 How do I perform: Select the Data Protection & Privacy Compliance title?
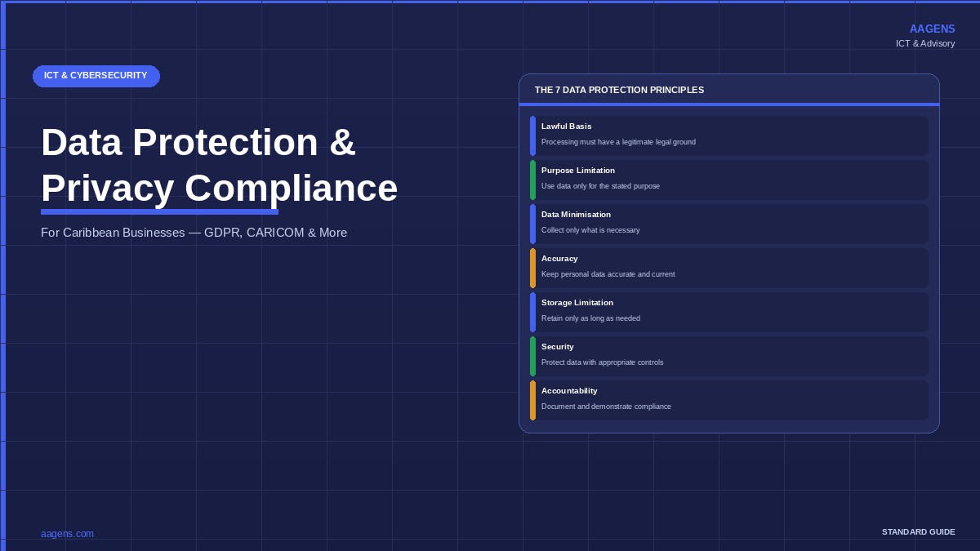[219, 165]
